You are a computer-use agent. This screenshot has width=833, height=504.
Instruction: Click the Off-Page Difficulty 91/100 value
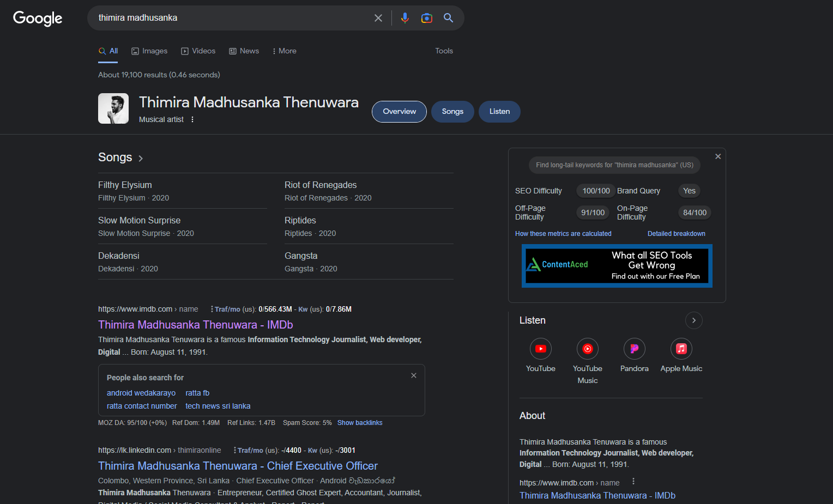coord(593,212)
